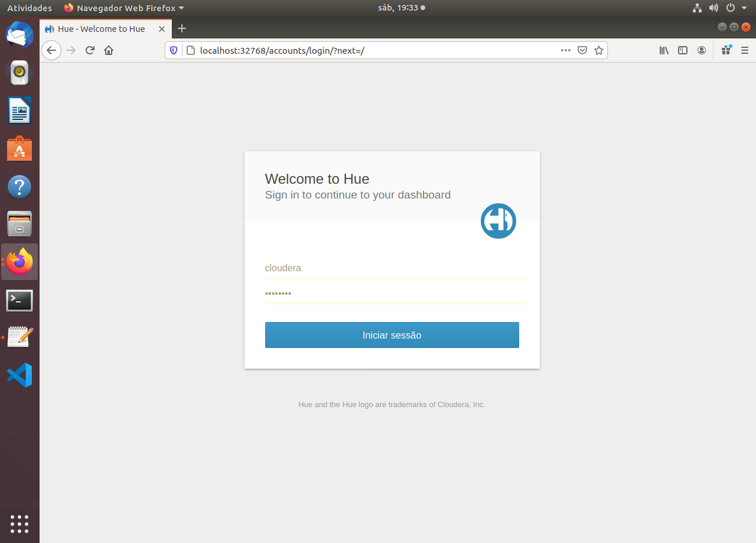Open power icon system menu

coord(730,8)
